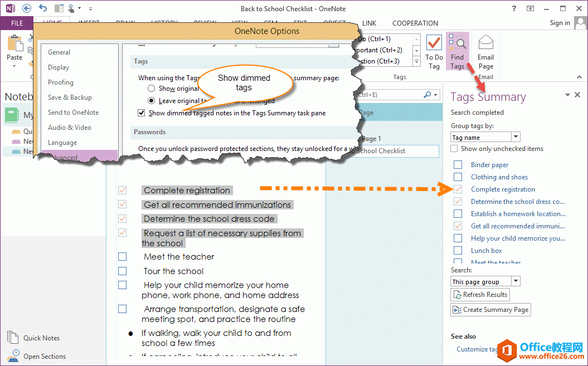Toggle Tour the school to-do checkbox
Screen dimensions: 588x366
coord(122,271)
